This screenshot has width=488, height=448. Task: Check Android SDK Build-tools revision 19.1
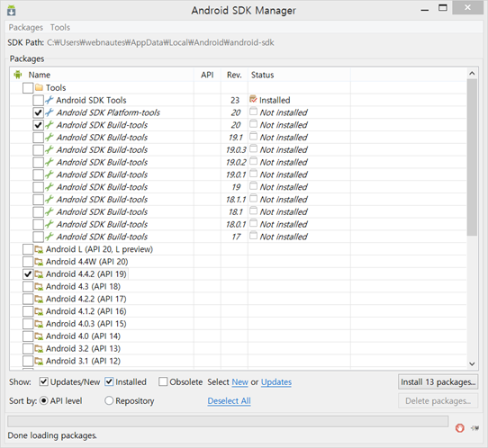39,138
